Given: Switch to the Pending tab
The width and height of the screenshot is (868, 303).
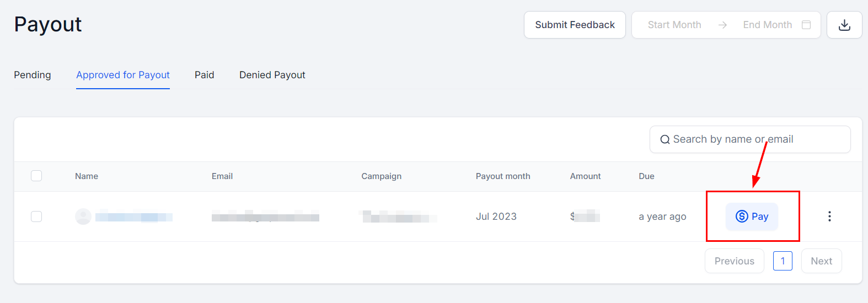Looking at the screenshot, I should pos(33,75).
